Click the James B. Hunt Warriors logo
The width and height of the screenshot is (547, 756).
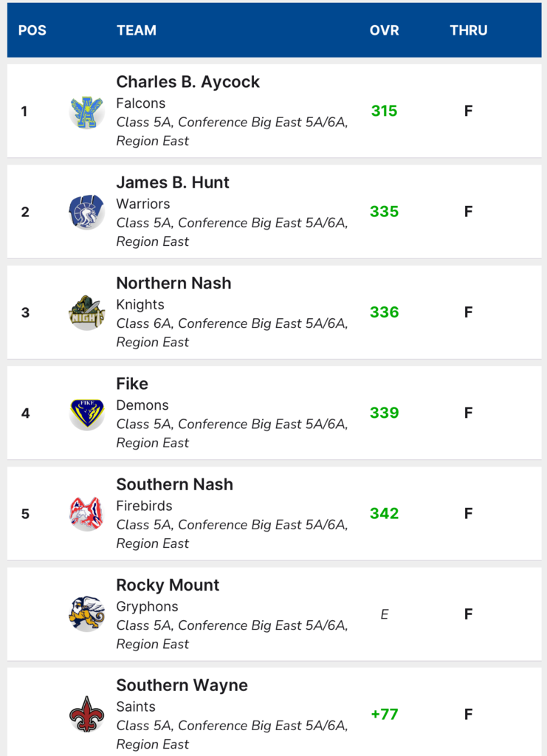tap(87, 212)
